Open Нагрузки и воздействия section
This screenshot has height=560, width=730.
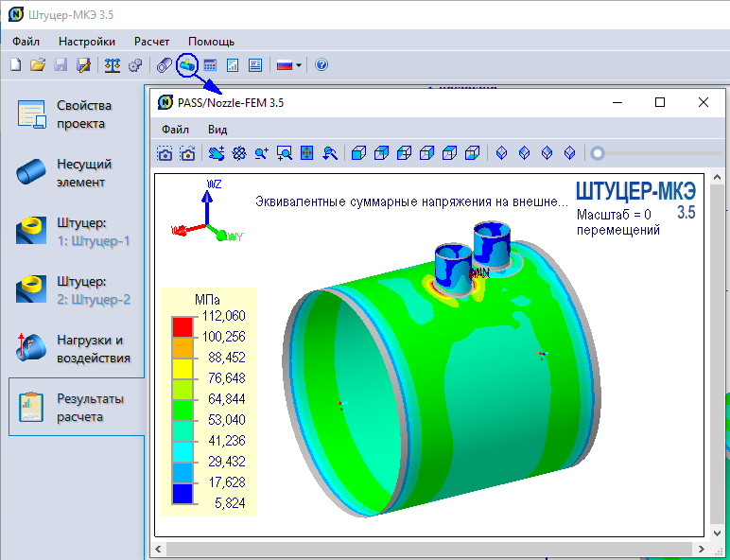pos(75,349)
